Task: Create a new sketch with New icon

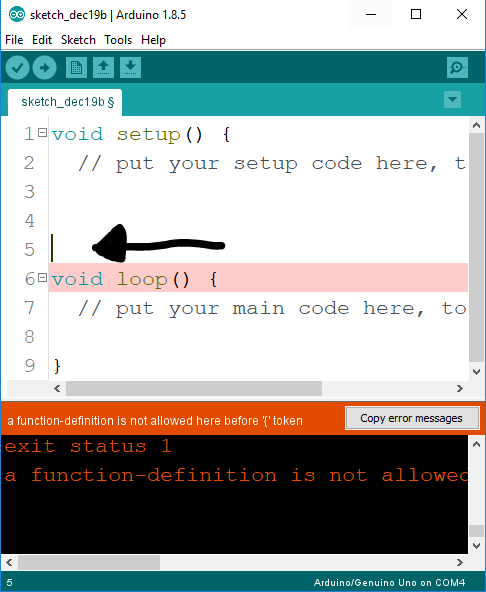Action: point(76,68)
